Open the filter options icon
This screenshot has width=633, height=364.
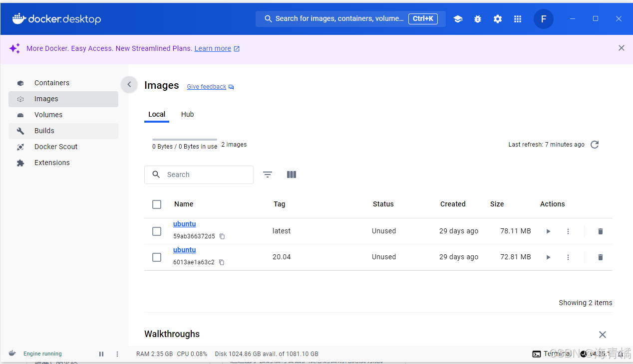(268, 175)
